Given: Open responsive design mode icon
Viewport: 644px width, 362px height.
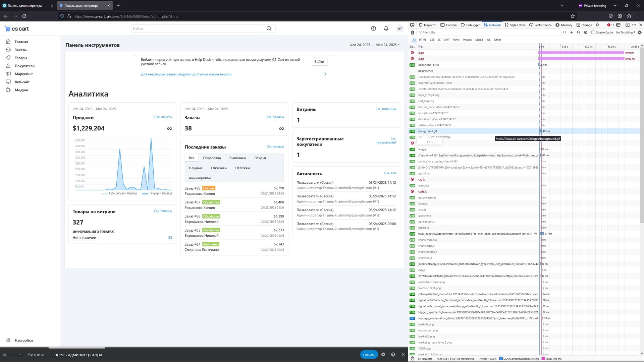Looking at the screenshot, I should [x=627, y=25].
